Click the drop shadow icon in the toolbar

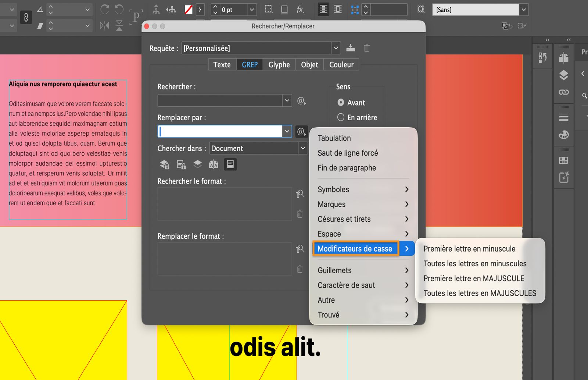pos(284,9)
